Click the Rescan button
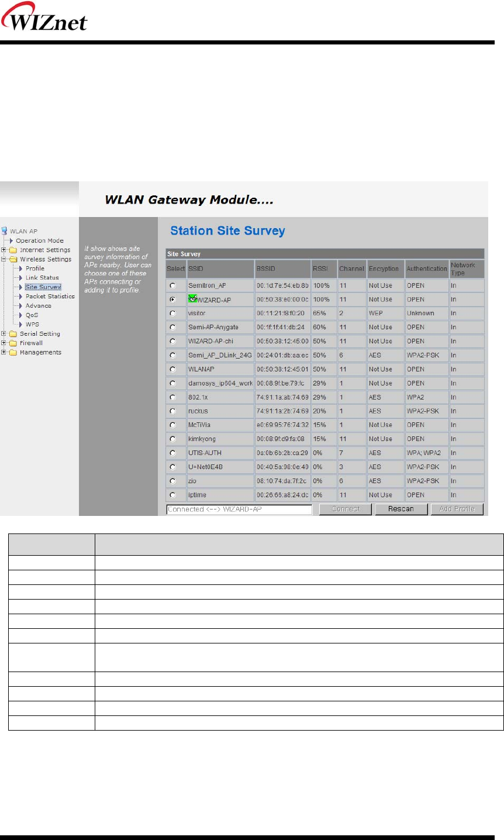504x840 pixels. pos(401,509)
